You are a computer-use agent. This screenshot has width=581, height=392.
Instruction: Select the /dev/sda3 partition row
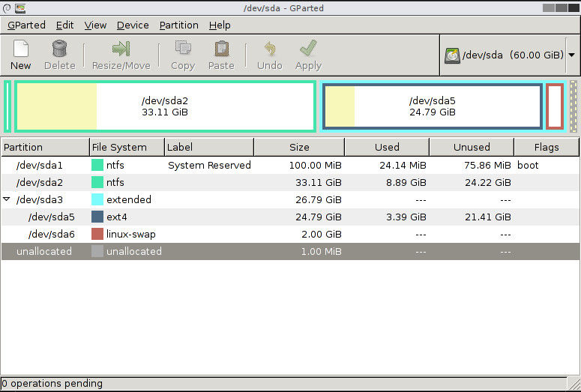(290, 199)
